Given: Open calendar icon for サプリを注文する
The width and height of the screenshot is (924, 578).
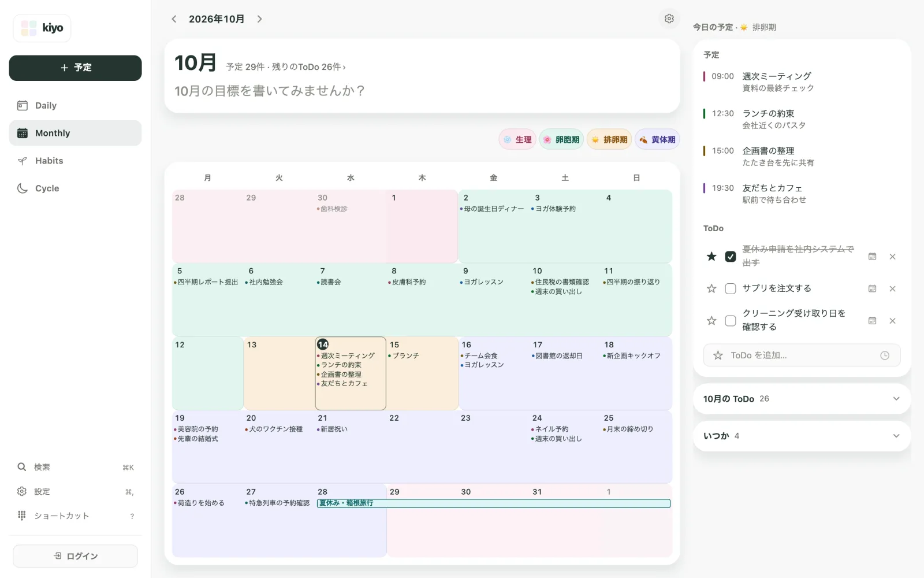Looking at the screenshot, I should (x=872, y=288).
